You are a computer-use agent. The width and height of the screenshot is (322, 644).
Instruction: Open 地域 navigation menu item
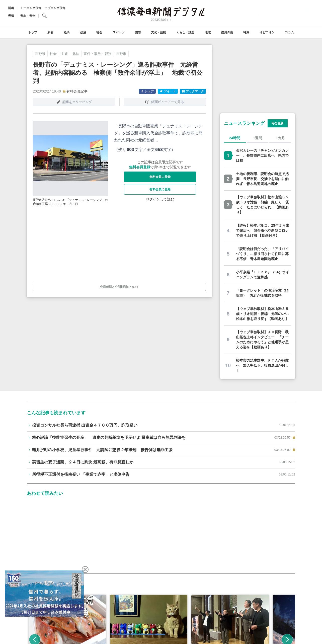click(208, 32)
